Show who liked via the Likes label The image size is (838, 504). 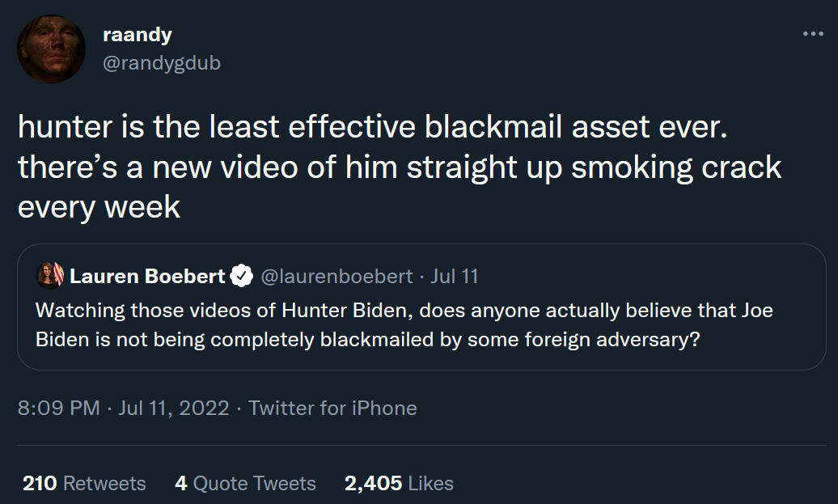tap(430, 484)
